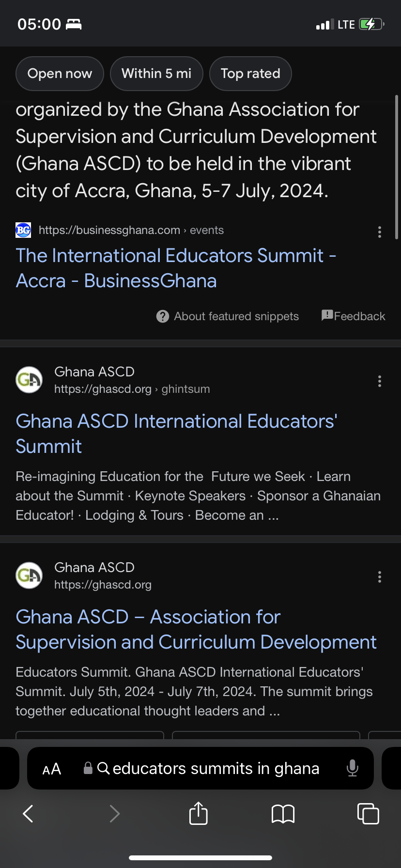This screenshot has height=868, width=401.
Task: Tap the BusinessGhana BG favicon
Action: click(23, 230)
